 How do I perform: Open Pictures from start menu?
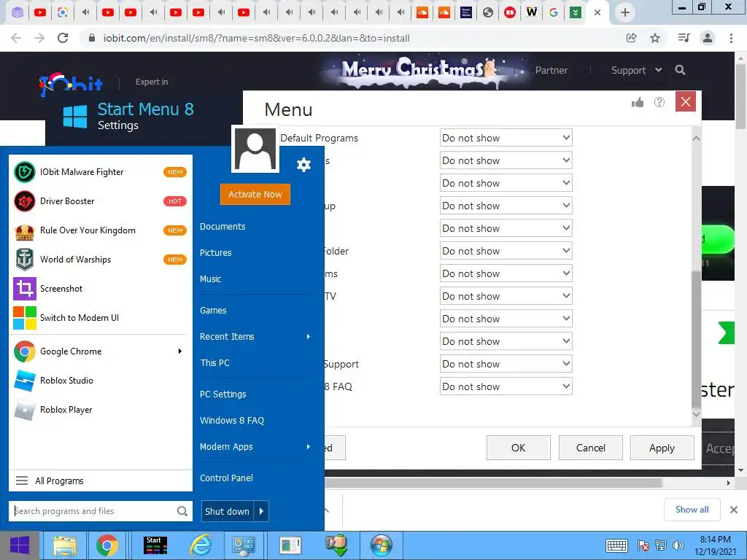215,253
